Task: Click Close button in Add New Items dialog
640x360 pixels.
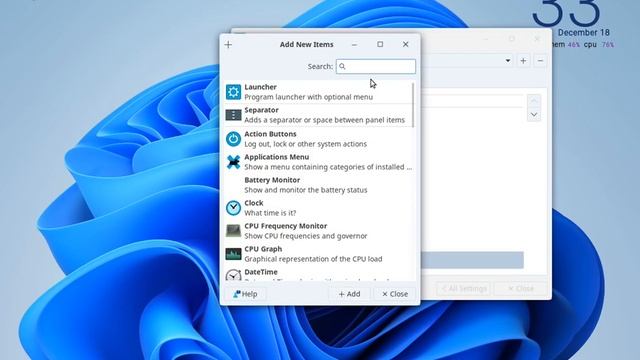Action: (395, 294)
